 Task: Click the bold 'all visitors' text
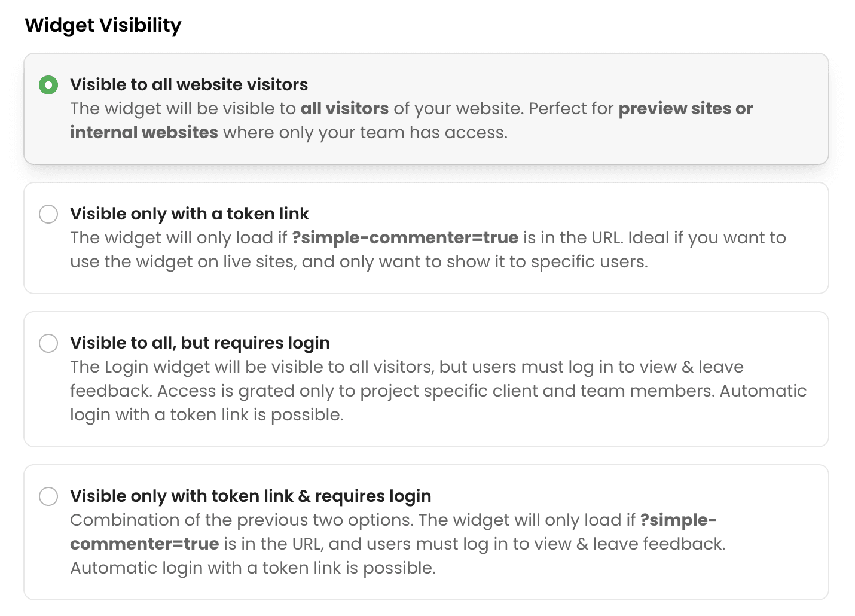tap(344, 109)
